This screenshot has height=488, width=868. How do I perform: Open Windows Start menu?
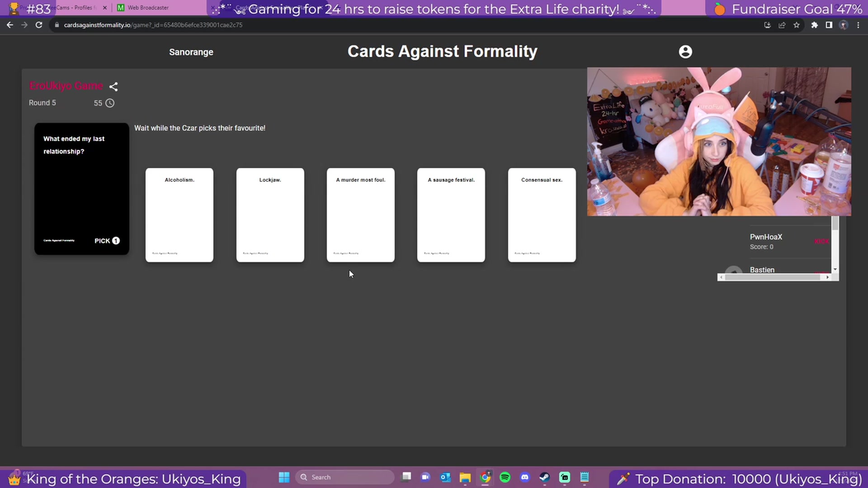(284, 477)
